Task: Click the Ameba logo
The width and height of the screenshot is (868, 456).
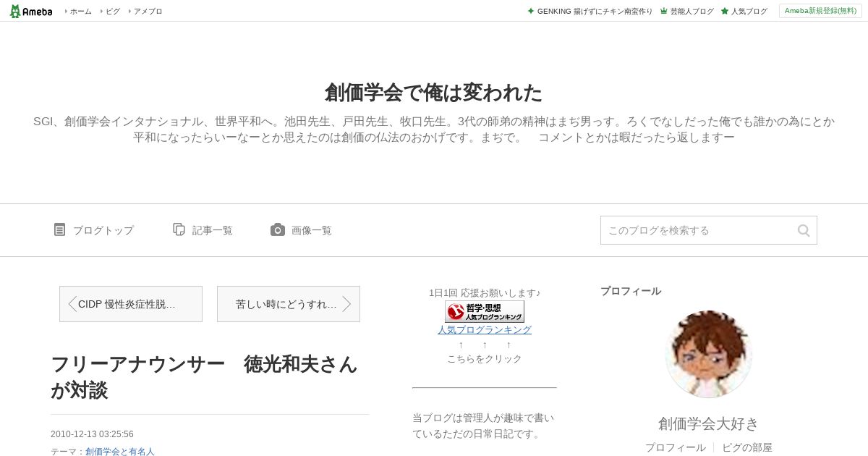Action: 31,11
